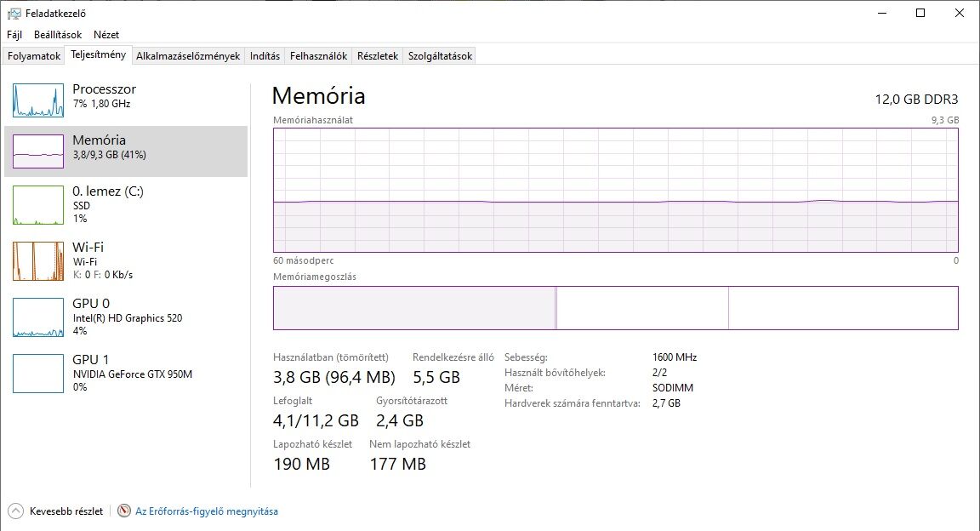
Task: Open the Részletek tab
Action: pyautogui.click(x=378, y=55)
